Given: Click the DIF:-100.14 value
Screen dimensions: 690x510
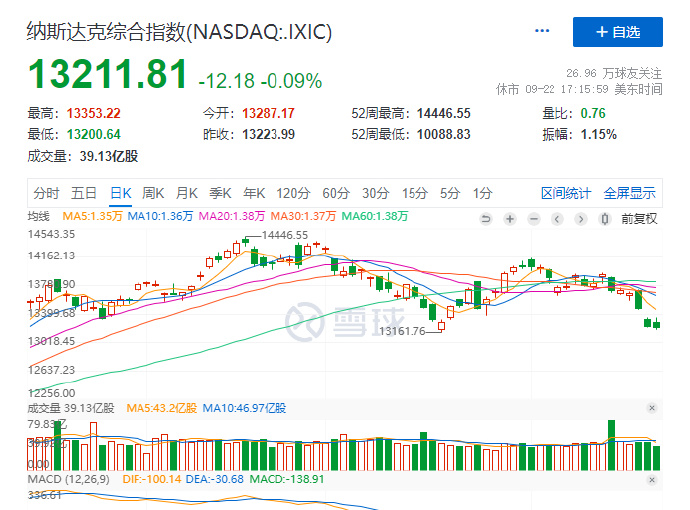Looking at the screenshot, I should (x=152, y=479).
